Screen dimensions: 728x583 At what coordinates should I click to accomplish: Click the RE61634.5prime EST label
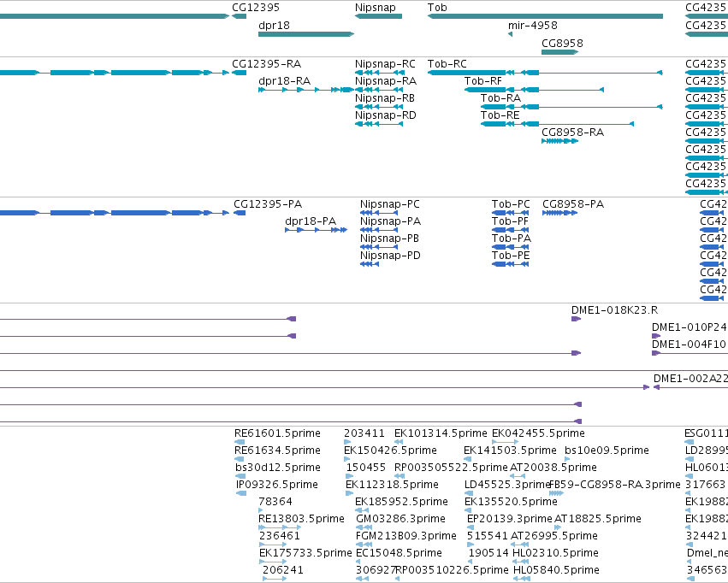click(277, 450)
